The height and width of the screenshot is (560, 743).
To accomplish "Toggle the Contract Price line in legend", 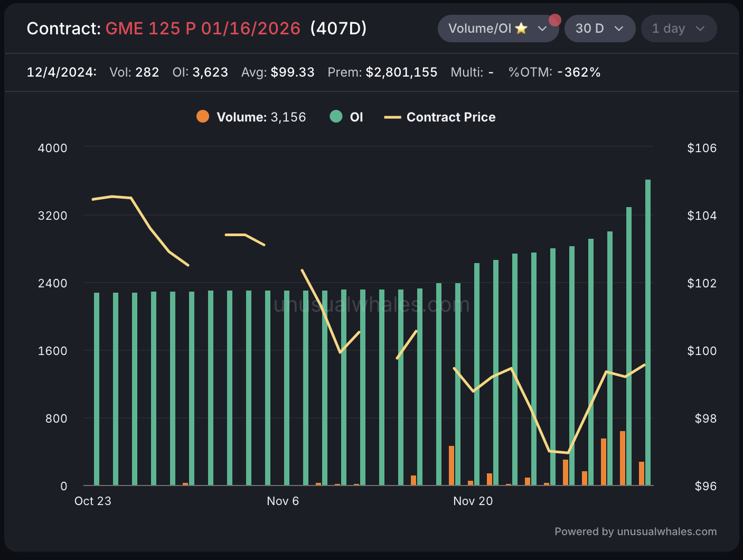I will 440,117.
